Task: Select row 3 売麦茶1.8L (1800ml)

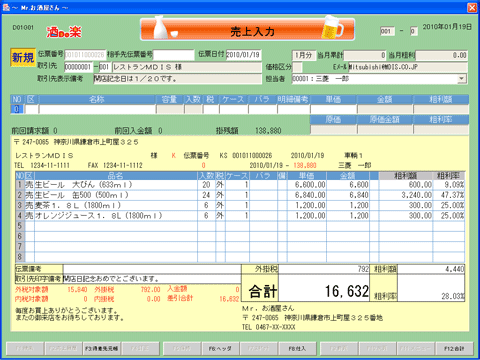Action: pos(240,205)
